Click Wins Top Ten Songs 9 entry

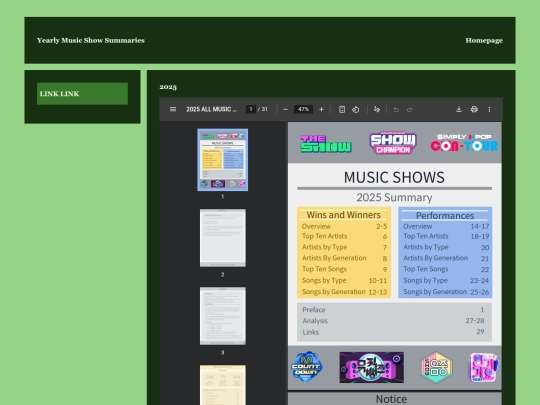[344, 269]
